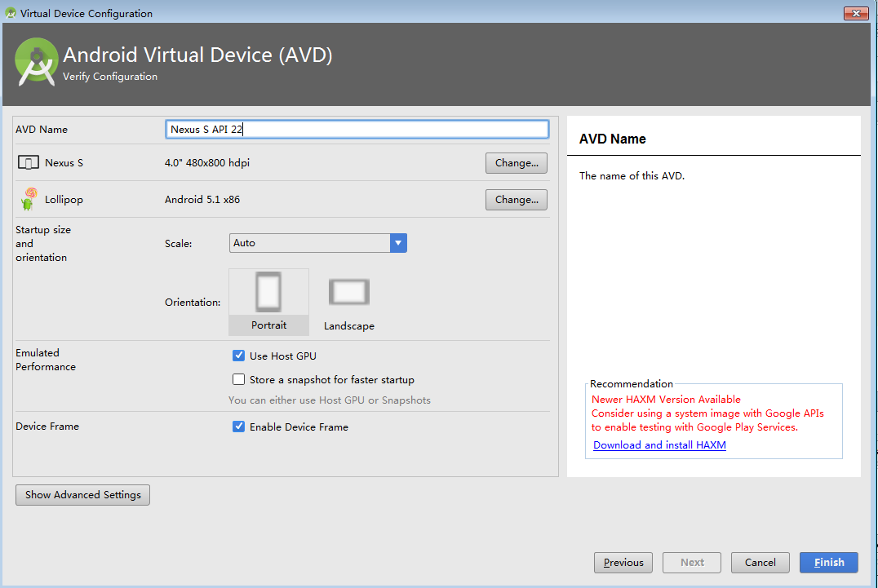Click the Download and install HAXM link
Screen dimensions: 878x588
click(659, 445)
